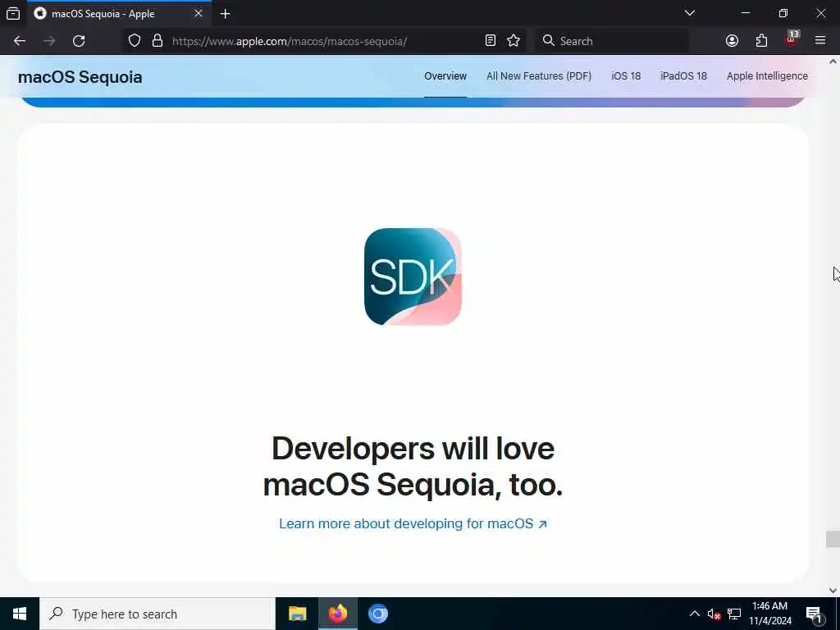Go to iOS 18 nav link
The image size is (840, 630).
click(626, 76)
